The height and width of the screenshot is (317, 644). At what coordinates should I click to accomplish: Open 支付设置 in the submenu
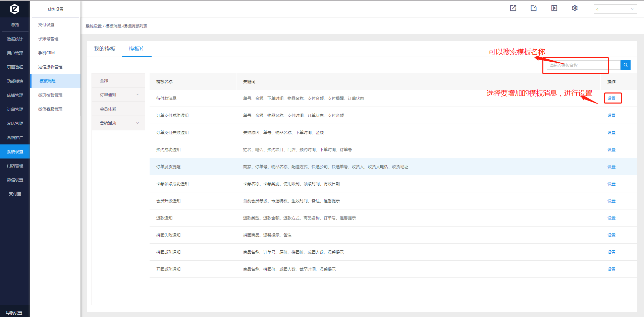[x=46, y=25]
